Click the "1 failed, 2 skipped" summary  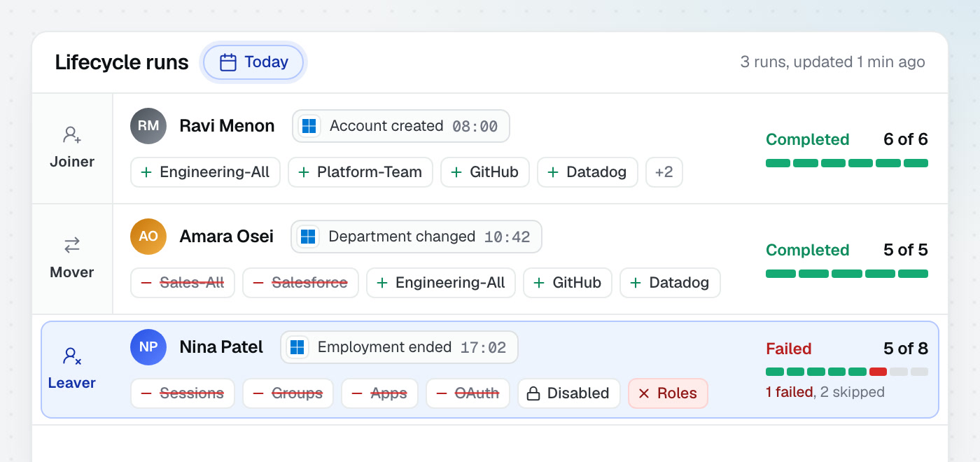(x=825, y=392)
